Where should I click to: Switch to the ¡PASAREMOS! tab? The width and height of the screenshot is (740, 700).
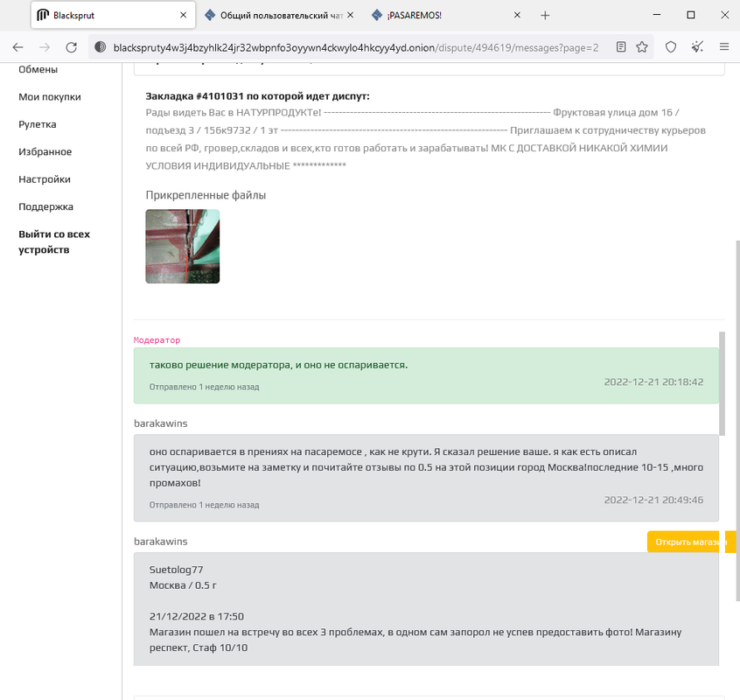click(x=444, y=16)
